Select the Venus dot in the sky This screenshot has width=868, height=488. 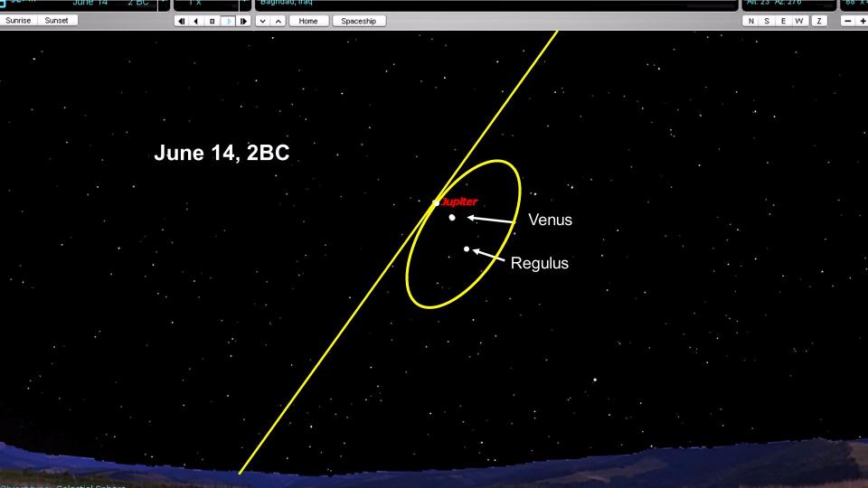pos(452,218)
